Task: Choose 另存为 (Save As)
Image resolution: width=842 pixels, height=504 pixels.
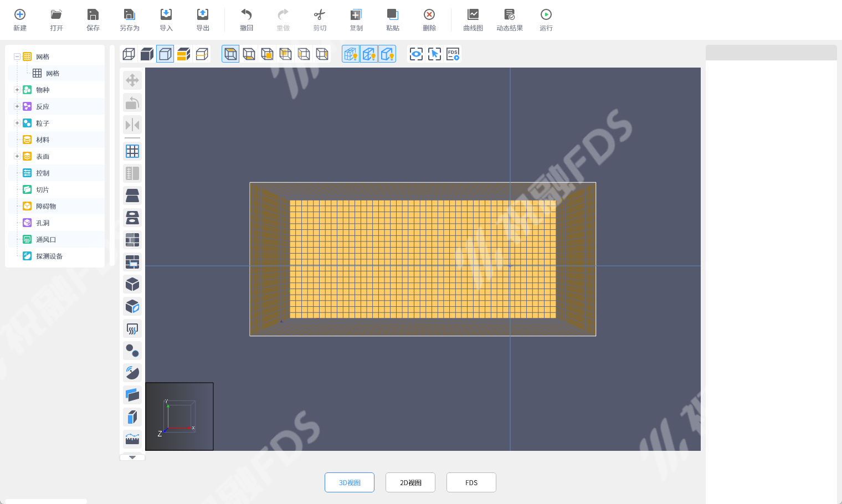Action: 130,20
